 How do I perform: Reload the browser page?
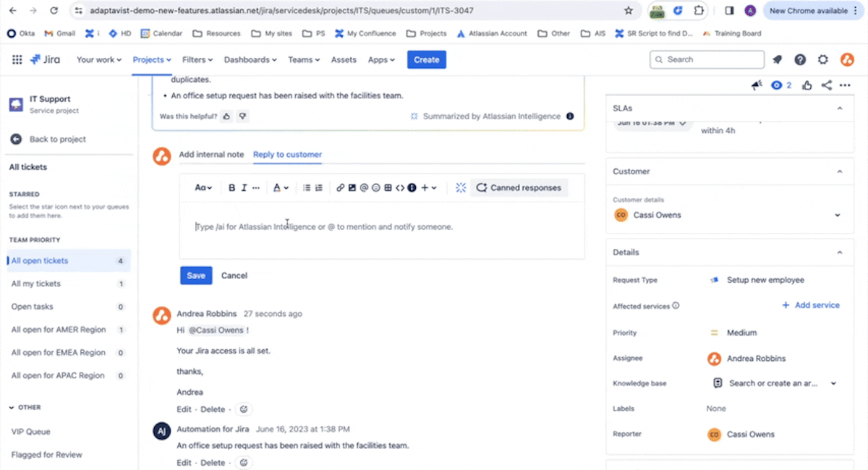click(x=54, y=11)
